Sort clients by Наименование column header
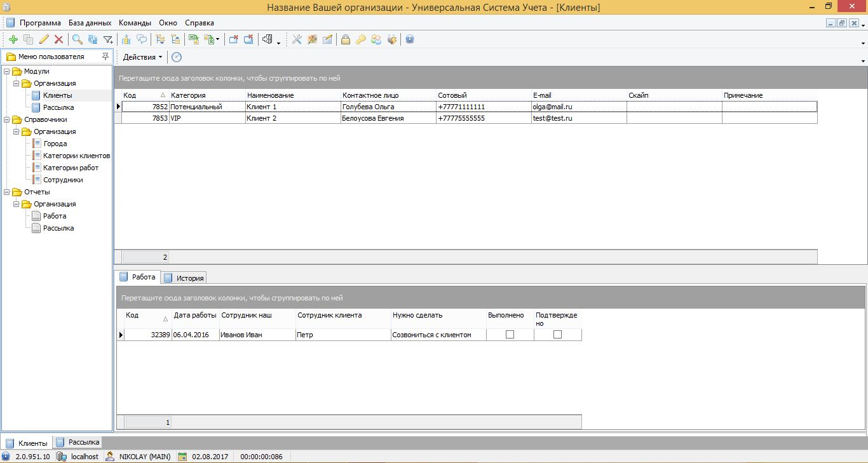This screenshot has width=868, height=463. (x=293, y=95)
